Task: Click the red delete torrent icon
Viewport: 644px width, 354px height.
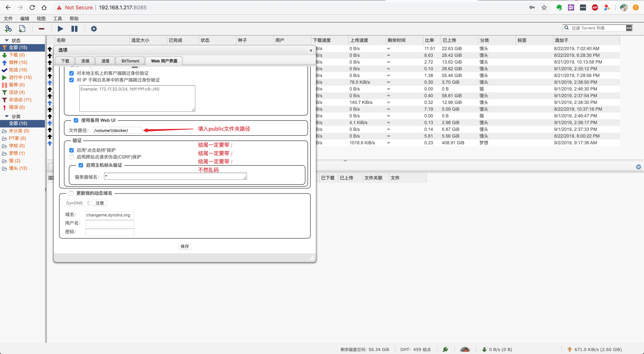Action: 41,29
